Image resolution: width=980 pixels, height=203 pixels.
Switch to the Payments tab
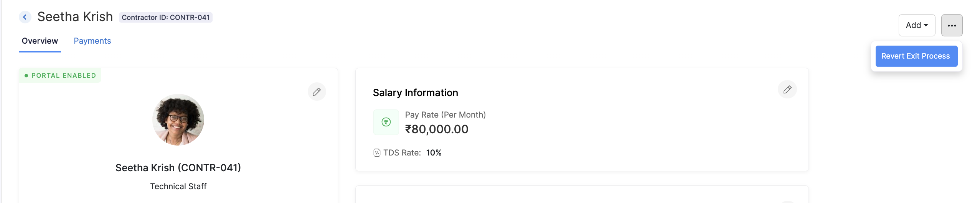[x=92, y=41]
